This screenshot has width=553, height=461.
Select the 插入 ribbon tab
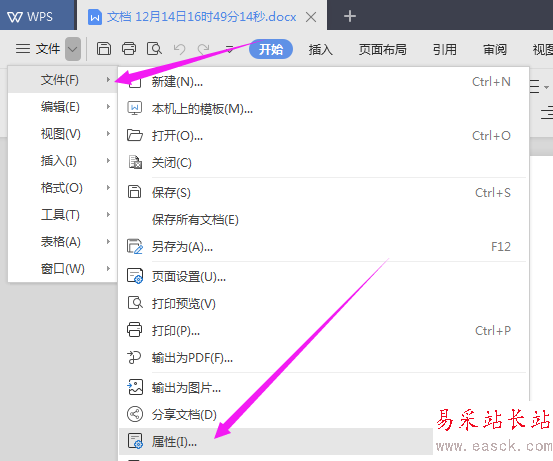[321, 49]
